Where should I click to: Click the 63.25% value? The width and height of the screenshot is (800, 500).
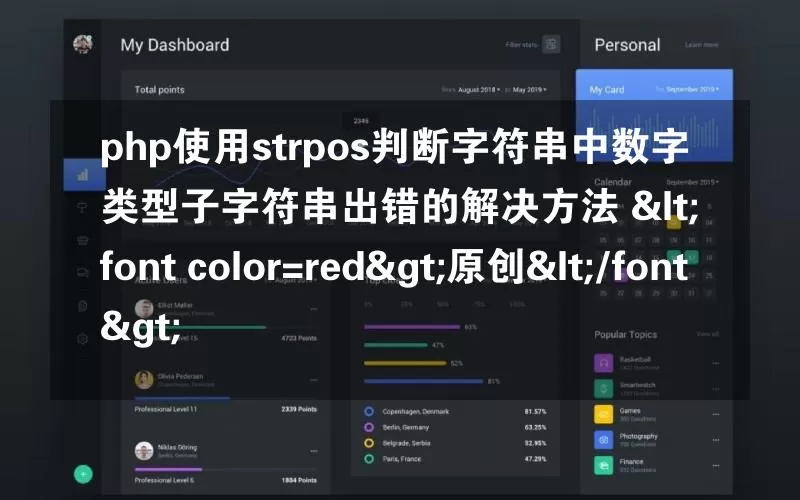536,427
